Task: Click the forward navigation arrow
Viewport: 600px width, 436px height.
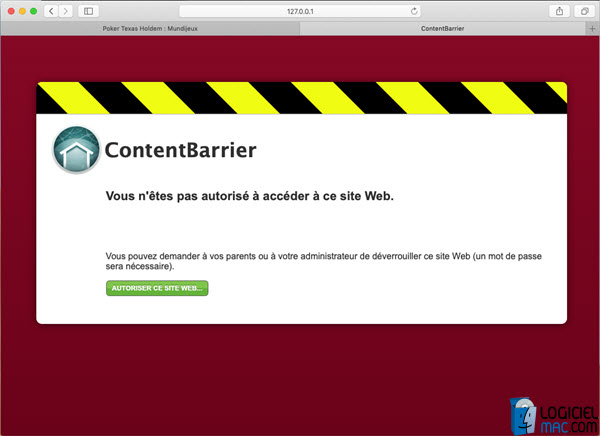Action: pos(66,10)
